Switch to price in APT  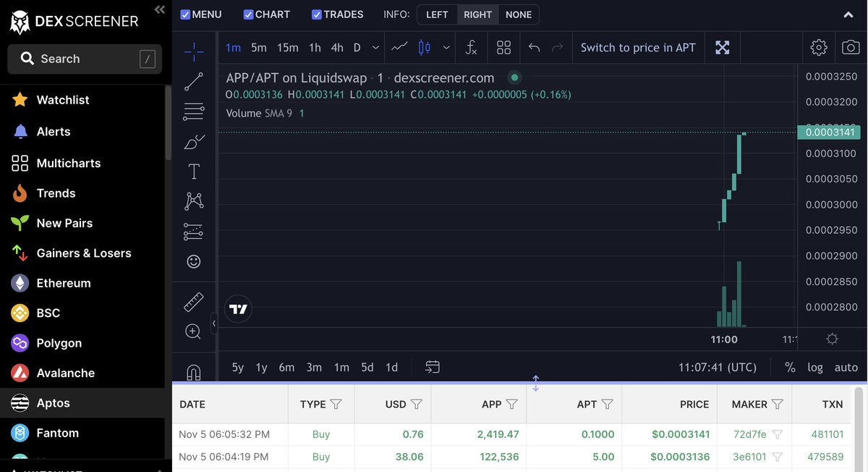638,48
